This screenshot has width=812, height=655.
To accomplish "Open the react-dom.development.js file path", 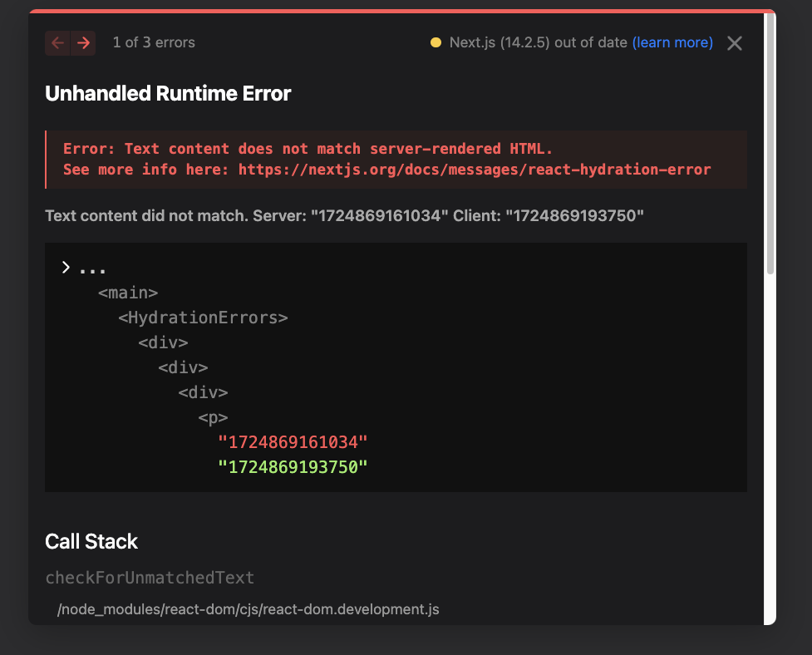I will [248, 609].
